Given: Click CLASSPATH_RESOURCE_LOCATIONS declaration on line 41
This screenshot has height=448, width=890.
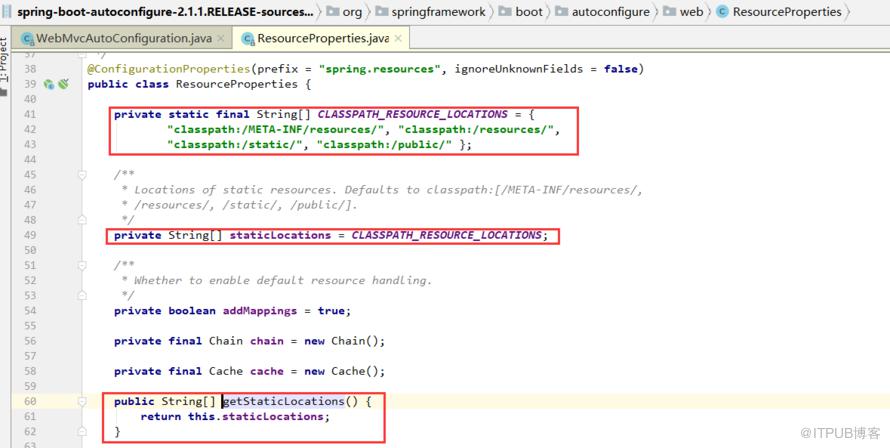Looking at the screenshot, I should (413, 114).
